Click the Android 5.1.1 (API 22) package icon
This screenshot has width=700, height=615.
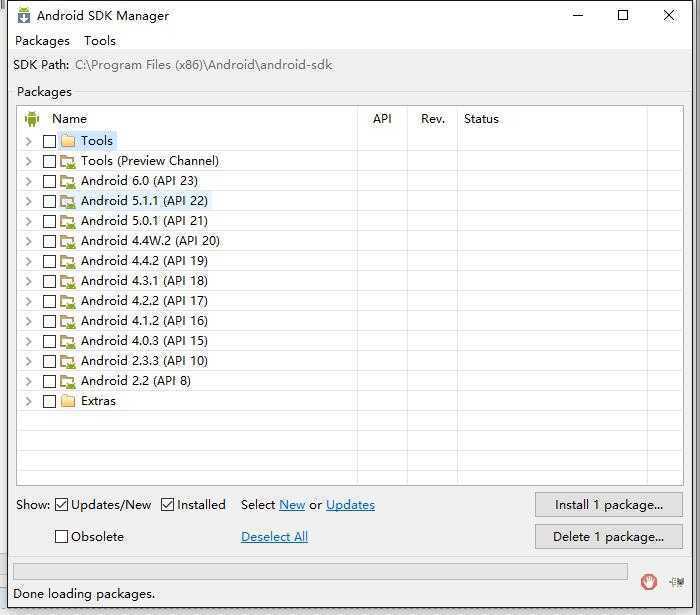pos(68,201)
